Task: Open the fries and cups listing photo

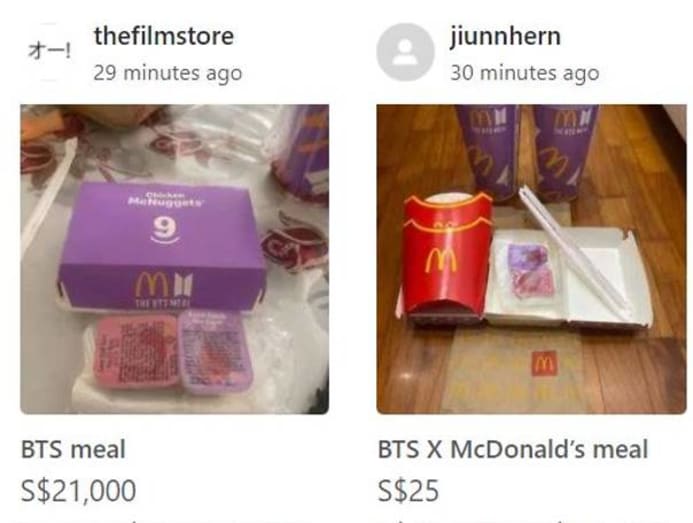Action: pos(531,259)
